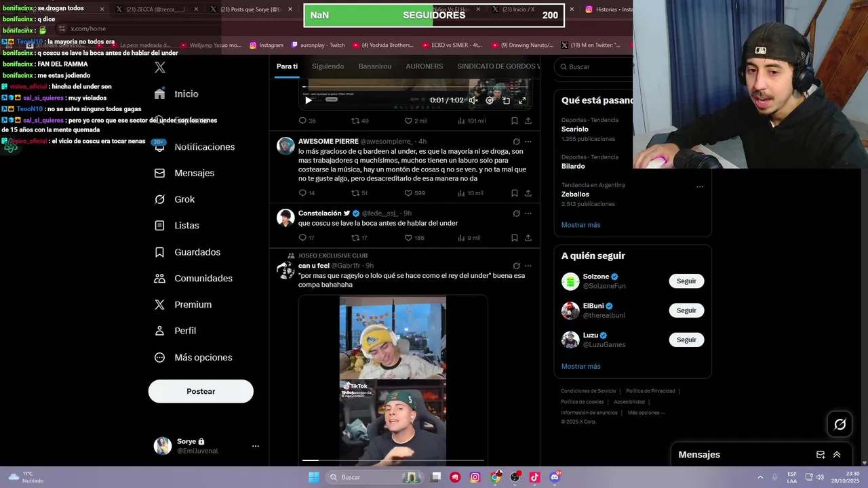Repost the post with 49 reposts

[359, 121]
